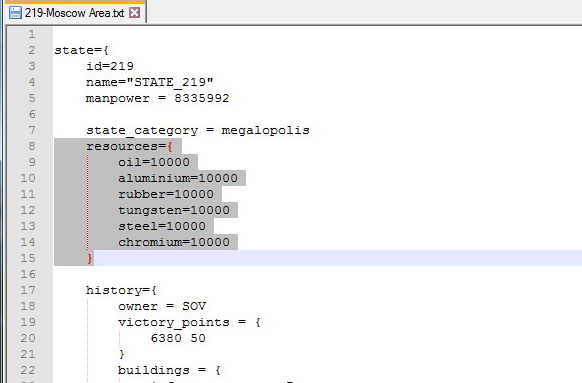This screenshot has width=582, height=383.
Task: Click the save-state disk icon on the file tab
Action: point(16,13)
